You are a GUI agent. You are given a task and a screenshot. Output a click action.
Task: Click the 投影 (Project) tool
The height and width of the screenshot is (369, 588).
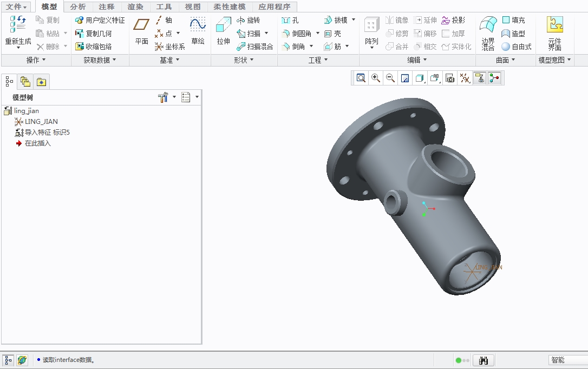pos(453,20)
